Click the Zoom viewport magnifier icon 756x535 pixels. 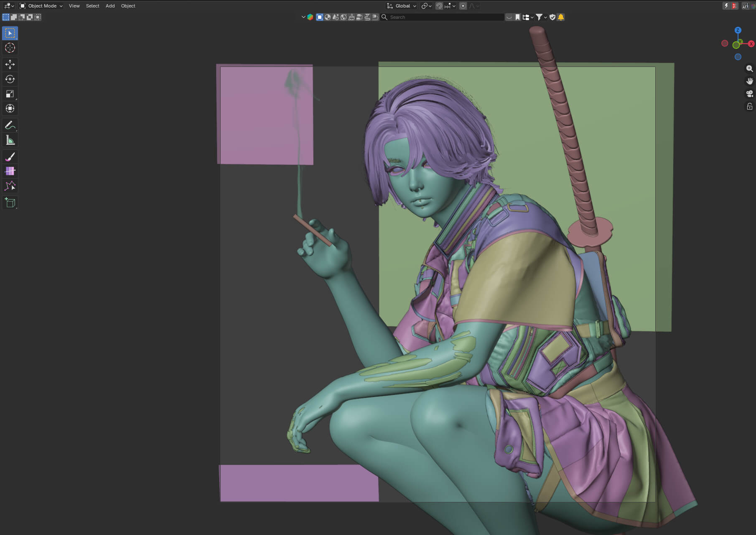coord(750,69)
